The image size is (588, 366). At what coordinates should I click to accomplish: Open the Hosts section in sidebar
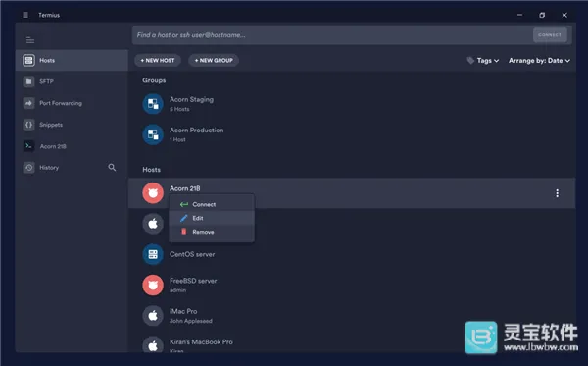pos(72,60)
